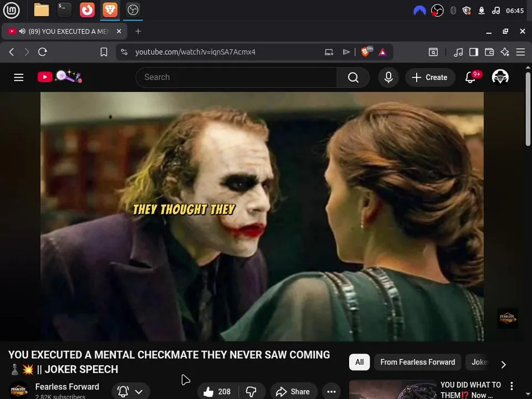Open the Linux Mint start menu

[11, 10]
